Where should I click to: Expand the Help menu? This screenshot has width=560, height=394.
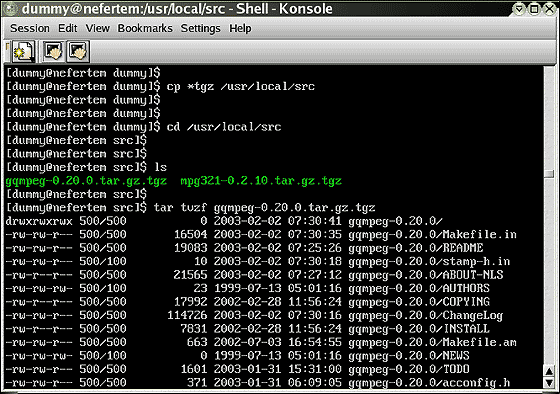coord(240,28)
